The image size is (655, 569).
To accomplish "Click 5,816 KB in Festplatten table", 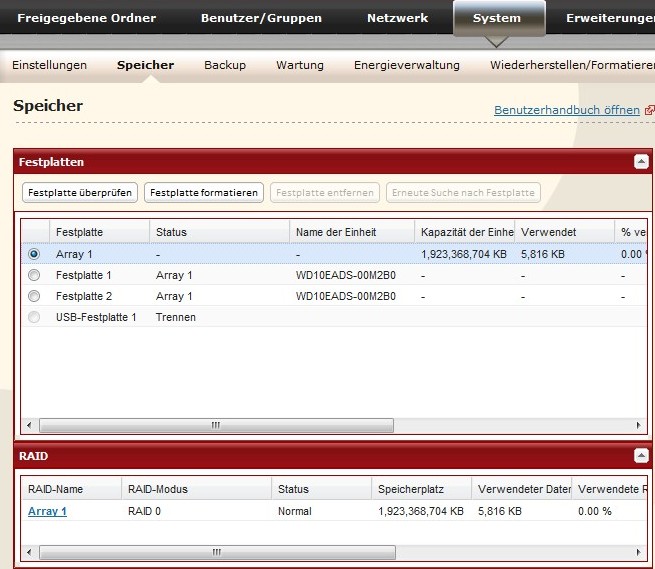I will pyautogui.click(x=543, y=254).
